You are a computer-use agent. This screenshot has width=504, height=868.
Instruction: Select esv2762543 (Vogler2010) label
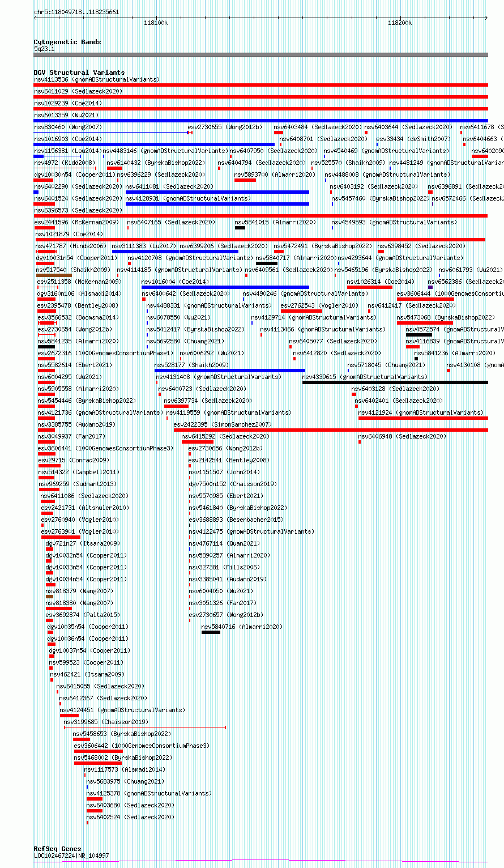tap(320, 305)
